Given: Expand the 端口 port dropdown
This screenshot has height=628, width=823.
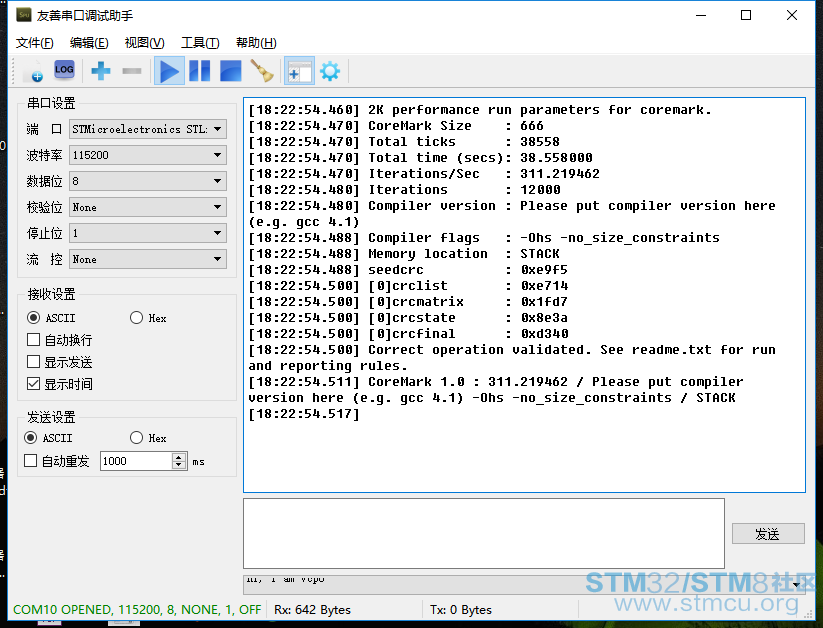Looking at the screenshot, I should (x=217, y=129).
